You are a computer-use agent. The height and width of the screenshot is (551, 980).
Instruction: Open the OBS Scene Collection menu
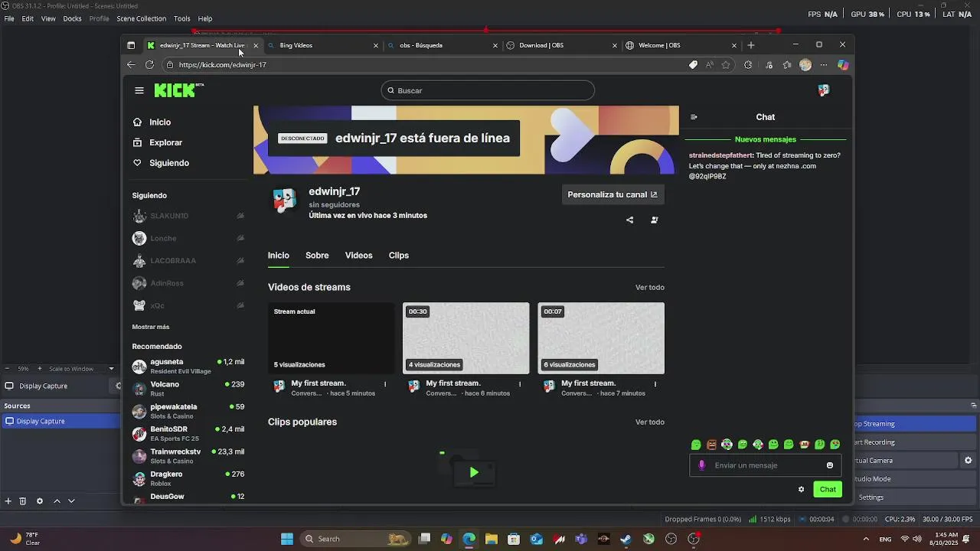(x=141, y=18)
